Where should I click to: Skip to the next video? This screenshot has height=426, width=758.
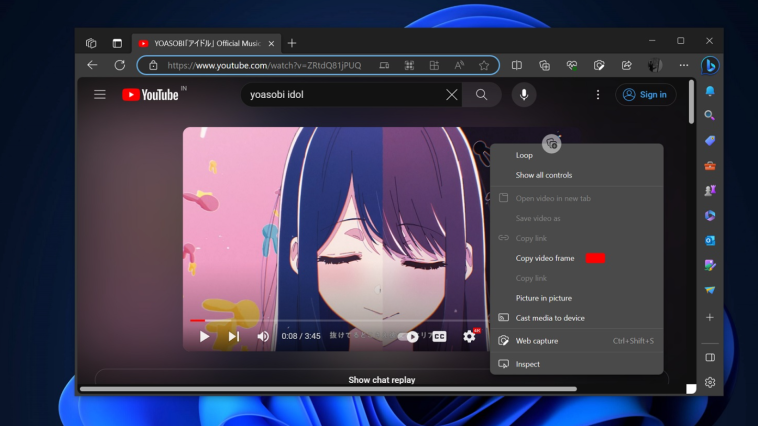click(x=233, y=336)
